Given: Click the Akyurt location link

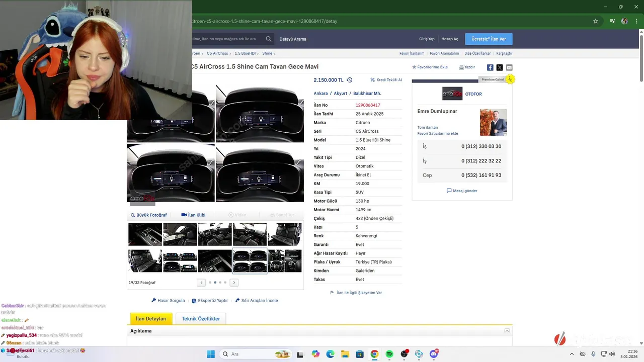Looking at the screenshot, I should click(x=341, y=94).
